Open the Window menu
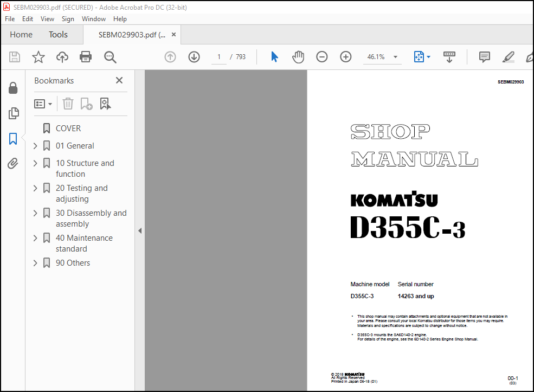 [x=94, y=19]
